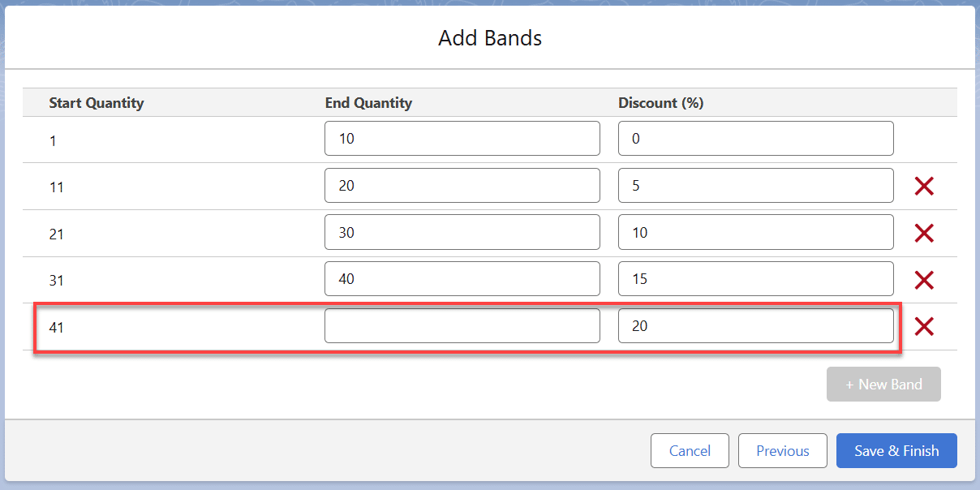Go back with the Previous button
This screenshot has height=490, width=980.
point(782,451)
